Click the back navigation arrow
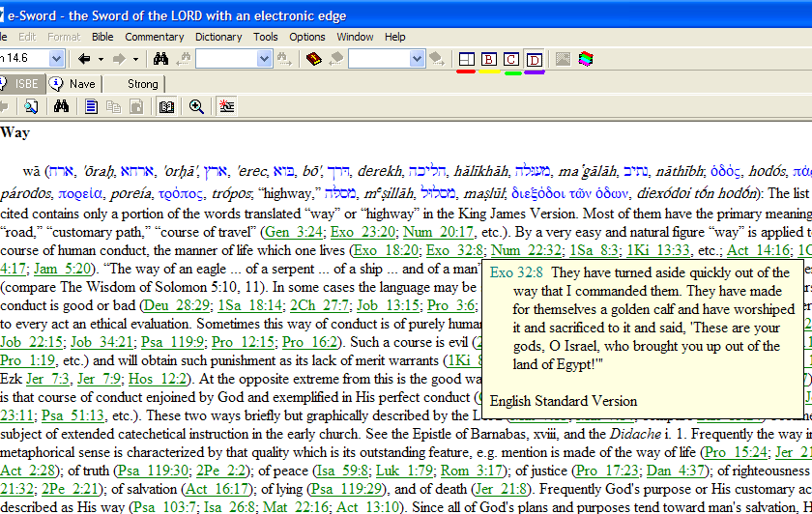812x514 pixels. pos(84,59)
